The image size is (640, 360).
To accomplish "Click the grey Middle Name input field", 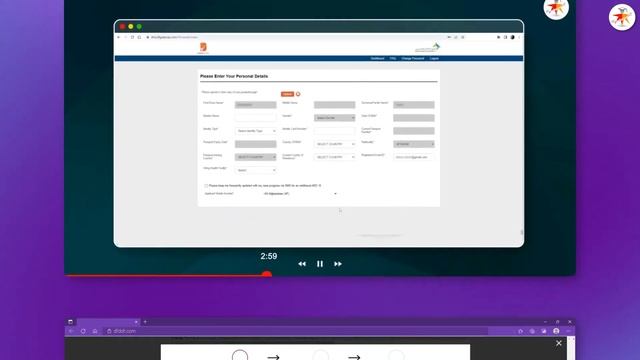I will 335,105.
